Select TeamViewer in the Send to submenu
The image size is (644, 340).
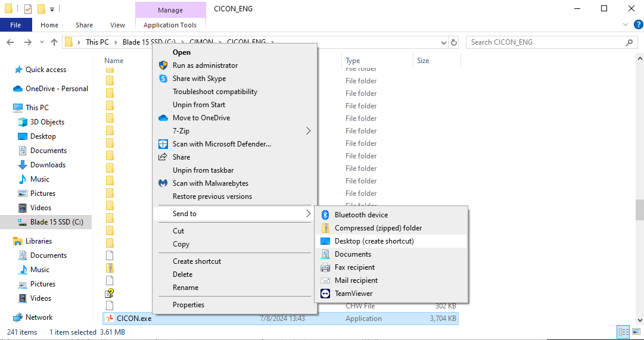tap(353, 294)
